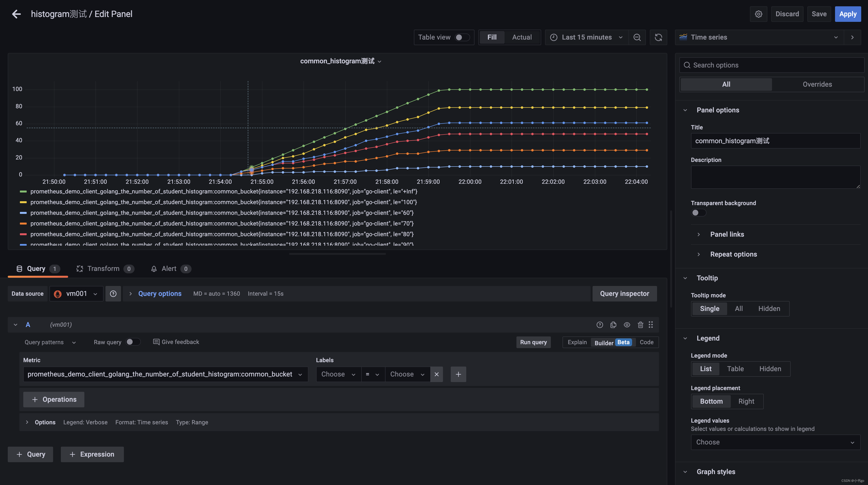The height and width of the screenshot is (485, 868).
Task: Open dashboard settings gear icon
Action: [758, 14]
